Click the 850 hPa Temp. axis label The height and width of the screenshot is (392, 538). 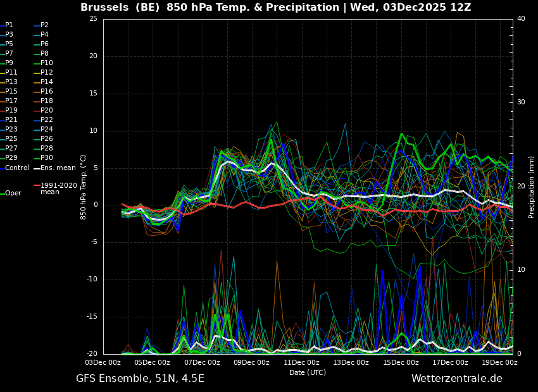point(84,187)
